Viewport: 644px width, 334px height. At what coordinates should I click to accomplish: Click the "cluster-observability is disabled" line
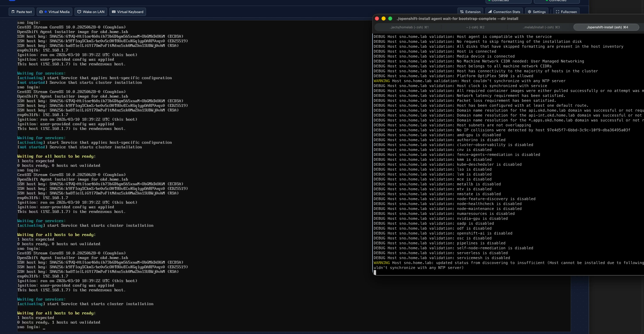tap(454, 145)
